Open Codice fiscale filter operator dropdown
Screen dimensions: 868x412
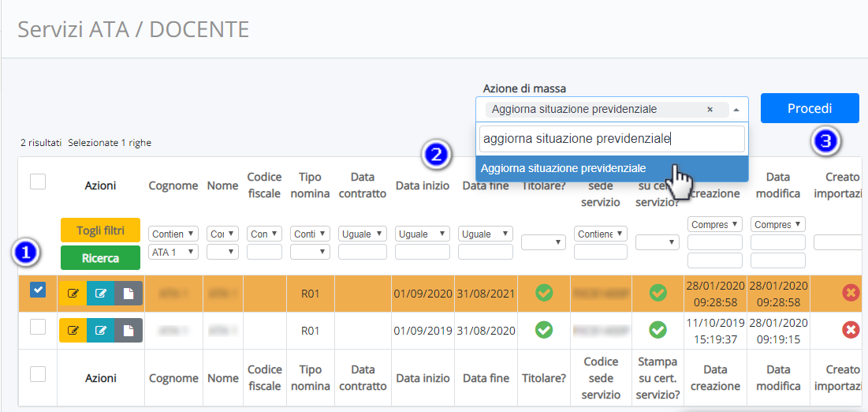[265, 234]
